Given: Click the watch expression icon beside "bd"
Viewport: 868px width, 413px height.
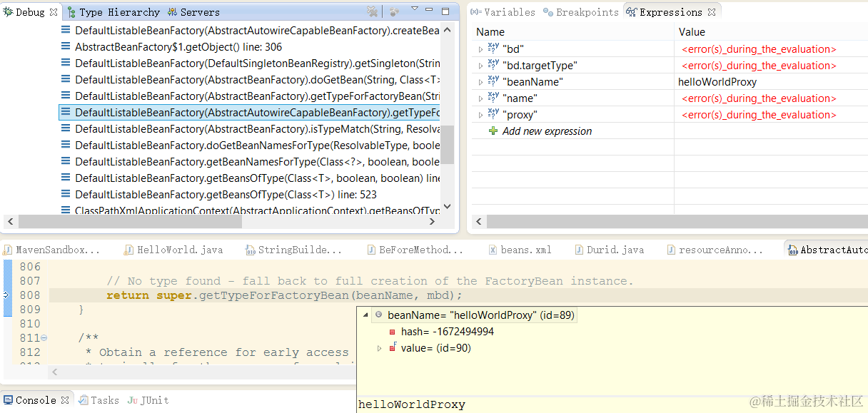Looking at the screenshot, I should (x=493, y=49).
